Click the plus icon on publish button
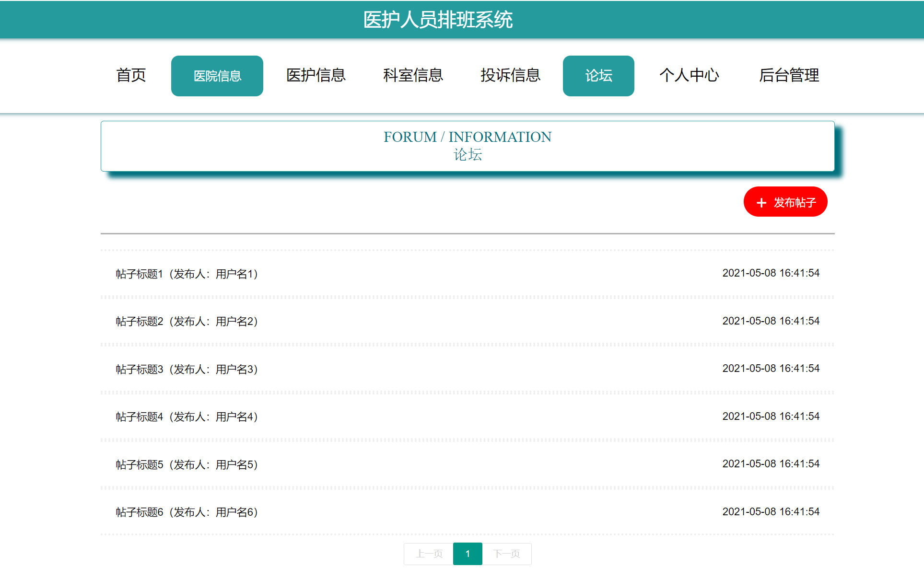This screenshot has height=579, width=924. coord(761,203)
